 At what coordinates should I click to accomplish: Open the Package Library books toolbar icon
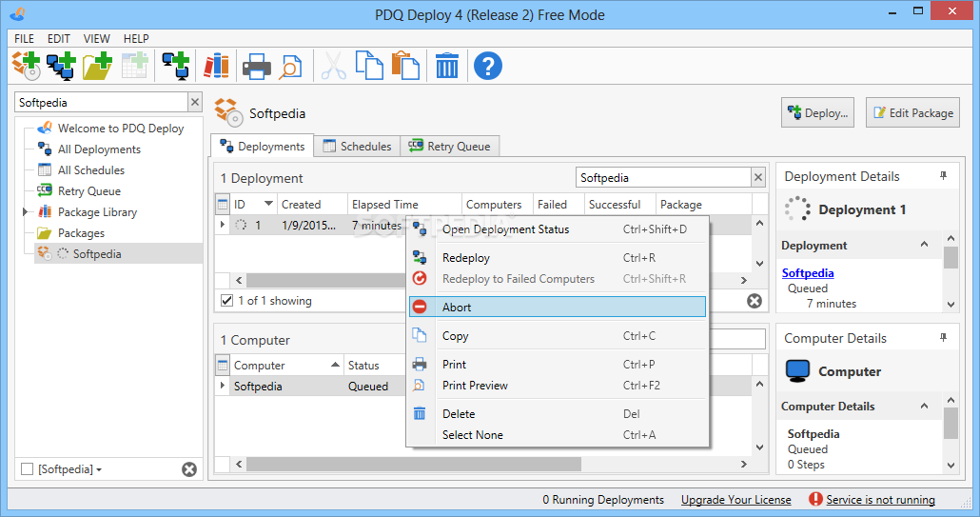click(216, 66)
